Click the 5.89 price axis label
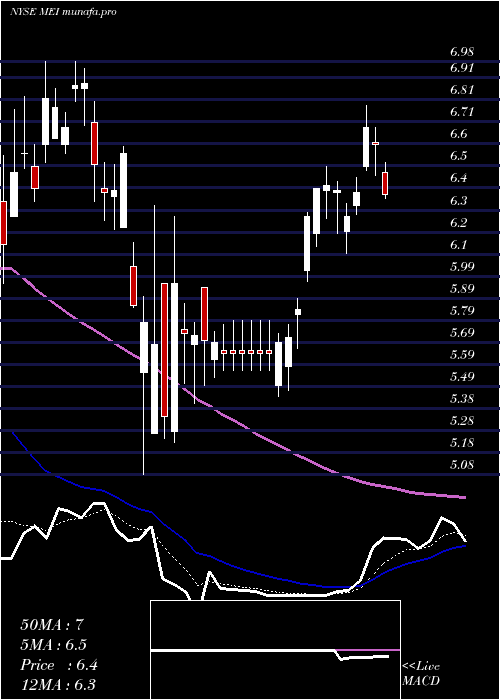This screenshot has width=500, height=700. (x=462, y=288)
